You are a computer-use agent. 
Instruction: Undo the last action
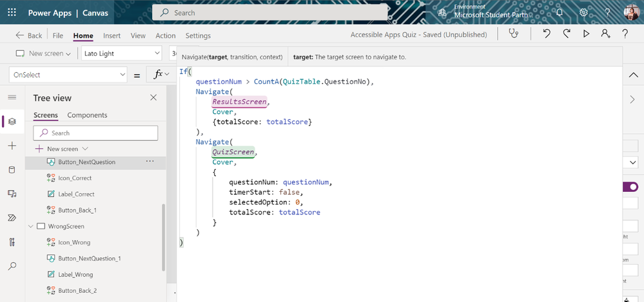point(546,33)
